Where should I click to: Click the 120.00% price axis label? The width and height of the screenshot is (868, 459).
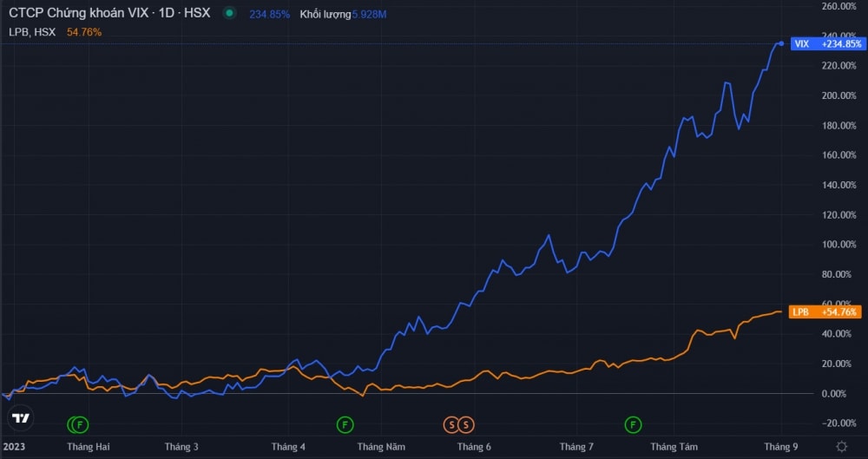pyautogui.click(x=839, y=215)
